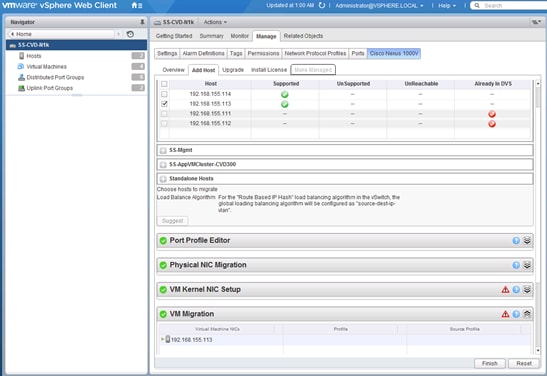
Task: Open the Tags sub-tab
Action: coord(236,53)
